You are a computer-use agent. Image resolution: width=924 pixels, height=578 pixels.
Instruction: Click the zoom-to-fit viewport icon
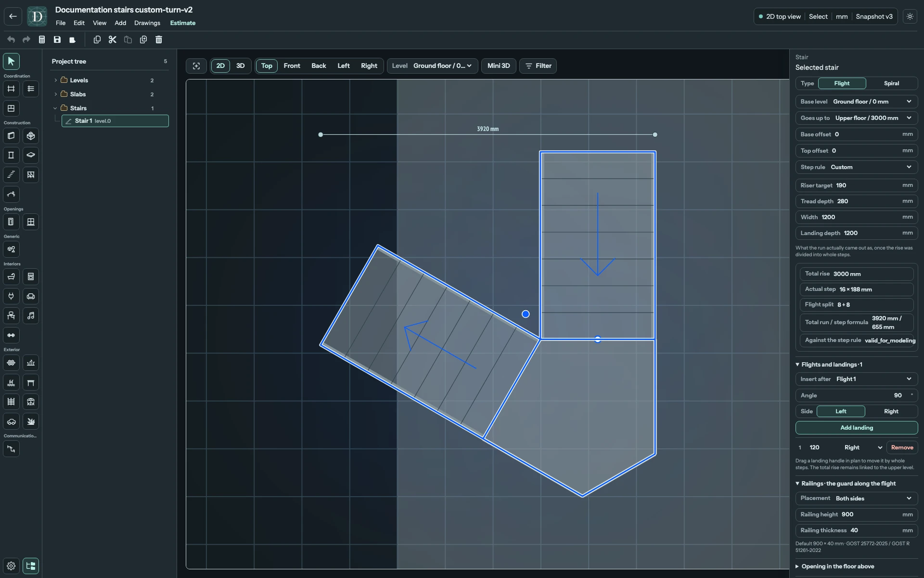[x=196, y=66]
